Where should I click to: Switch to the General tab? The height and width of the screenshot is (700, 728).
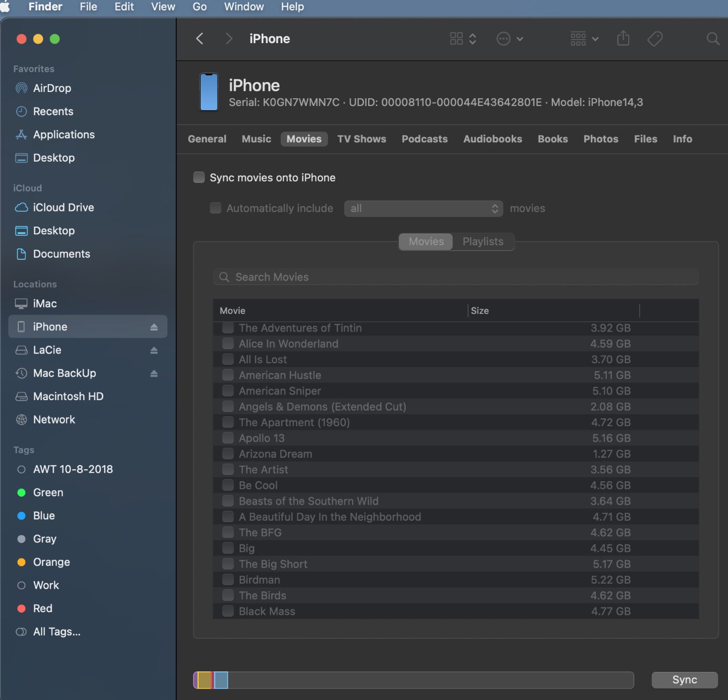(207, 139)
